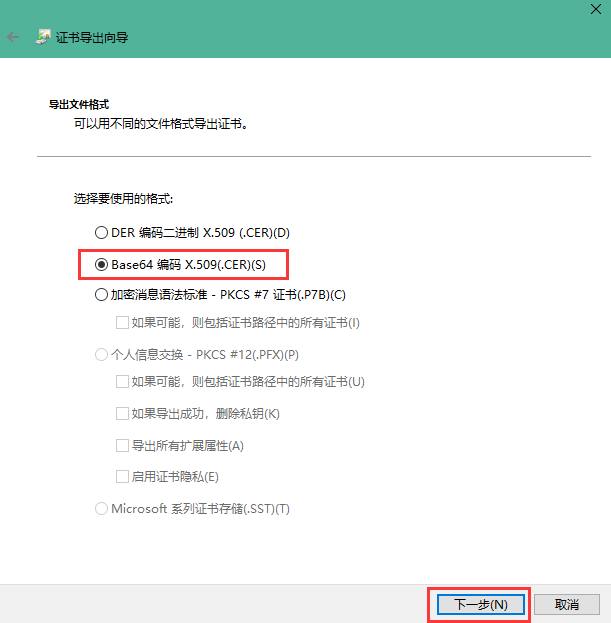Select Base64 编码 X.509 (.CER) option
Image resolution: width=611 pixels, height=623 pixels.
[100, 264]
